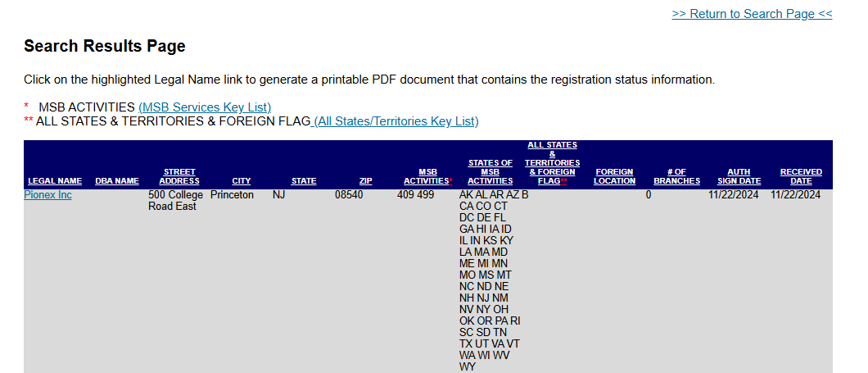Click the Return to Search Page link
The image size is (868, 373).
tap(752, 14)
